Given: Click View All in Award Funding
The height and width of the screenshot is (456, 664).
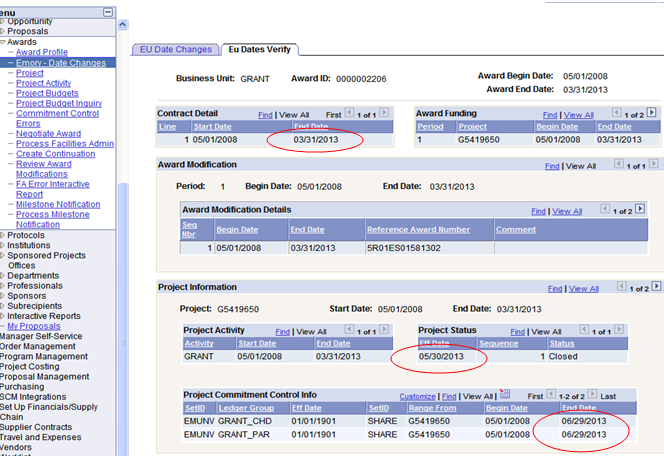Looking at the screenshot, I should (x=578, y=115).
